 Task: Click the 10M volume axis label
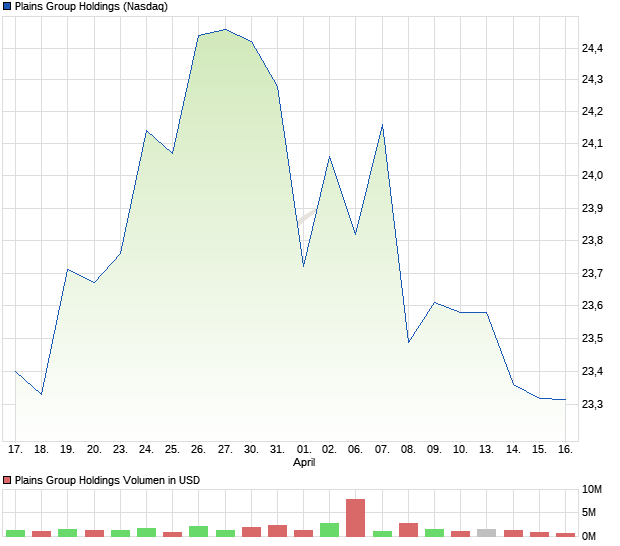pos(592,489)
